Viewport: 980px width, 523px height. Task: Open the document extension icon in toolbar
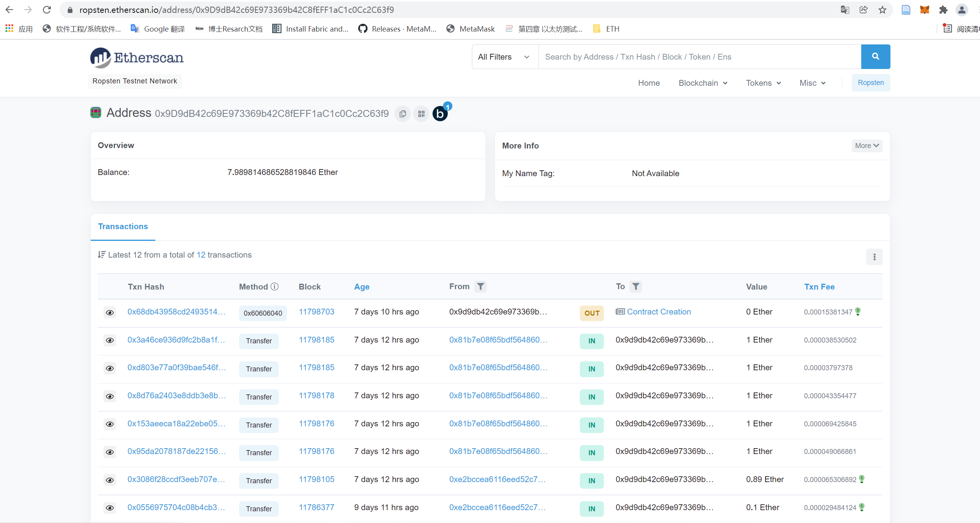coord(906,10)
